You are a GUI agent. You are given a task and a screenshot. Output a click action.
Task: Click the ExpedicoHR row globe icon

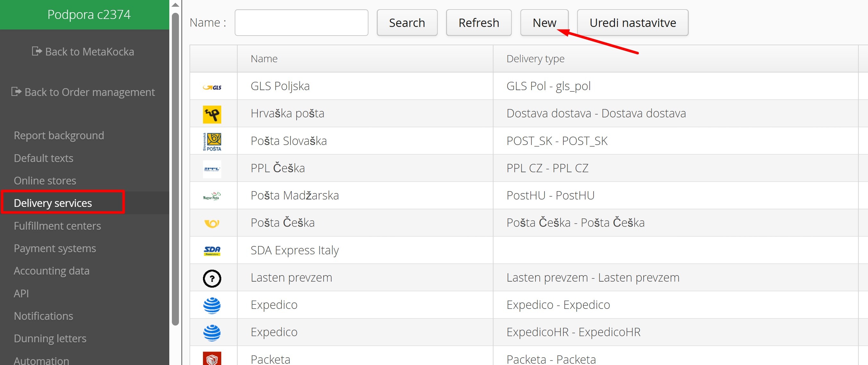point(212,333)
